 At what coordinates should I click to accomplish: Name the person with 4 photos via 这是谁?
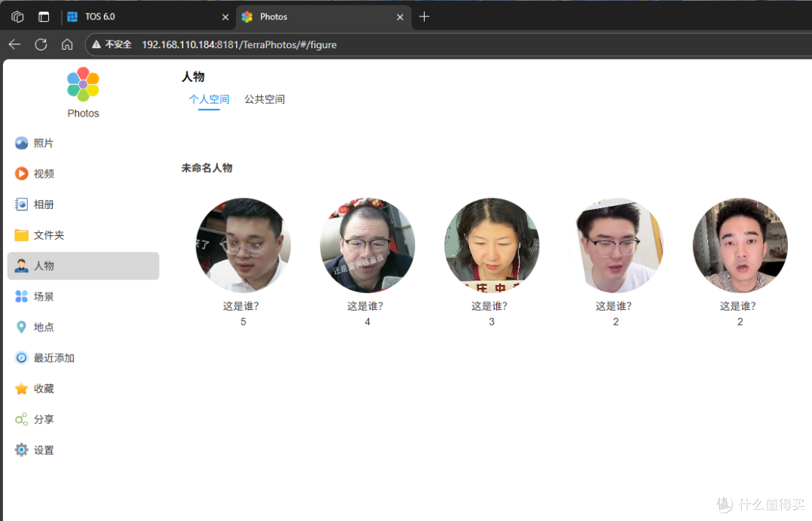[x=365, y=306]
